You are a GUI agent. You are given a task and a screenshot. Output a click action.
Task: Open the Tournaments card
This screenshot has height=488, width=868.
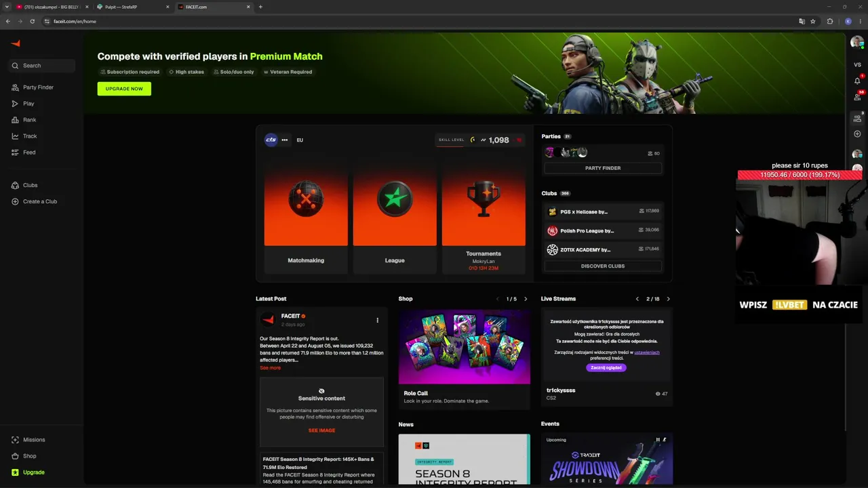coord(484,216)
